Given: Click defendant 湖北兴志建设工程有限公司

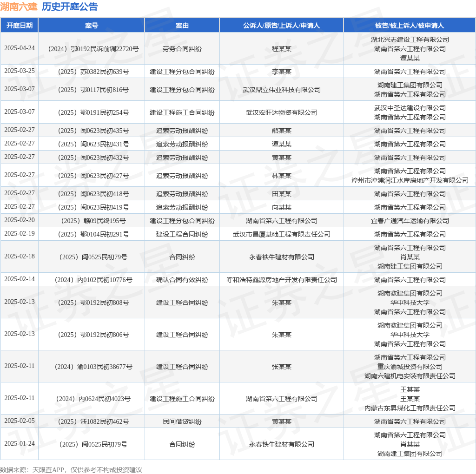Looking at the screenshot, I should 410,39.
